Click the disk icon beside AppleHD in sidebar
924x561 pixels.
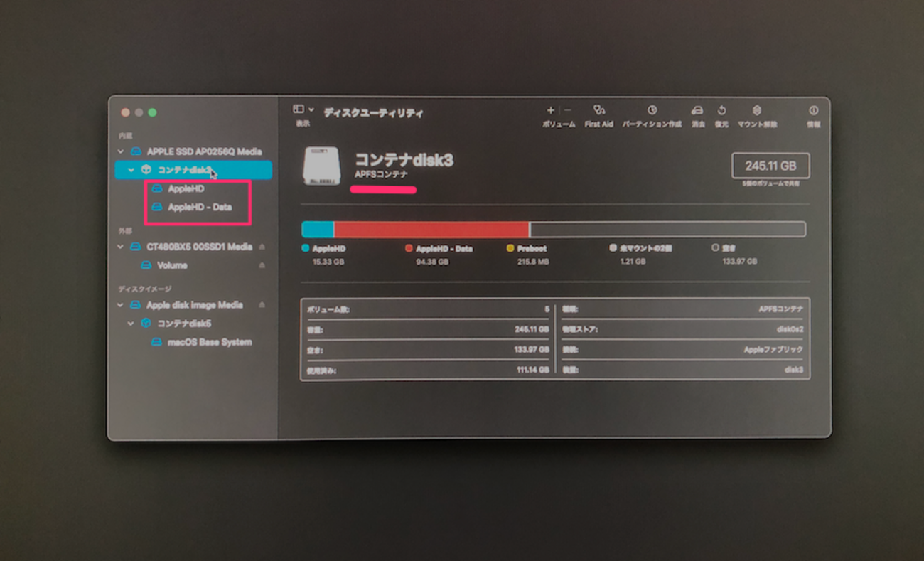pos(156,189)
